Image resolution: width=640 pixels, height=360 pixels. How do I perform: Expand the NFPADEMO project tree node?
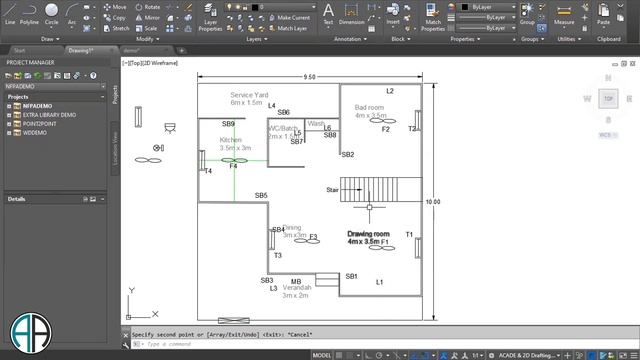(9, 106)
